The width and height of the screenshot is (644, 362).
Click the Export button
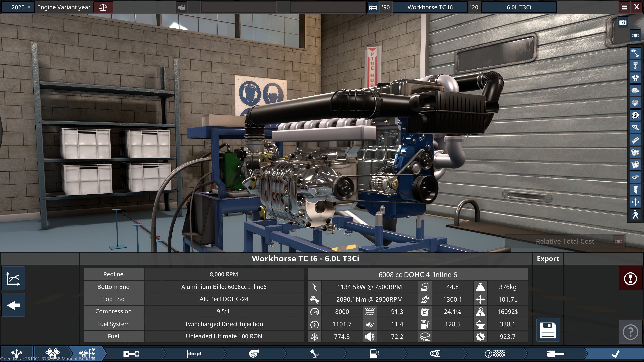tap(548, 259)
